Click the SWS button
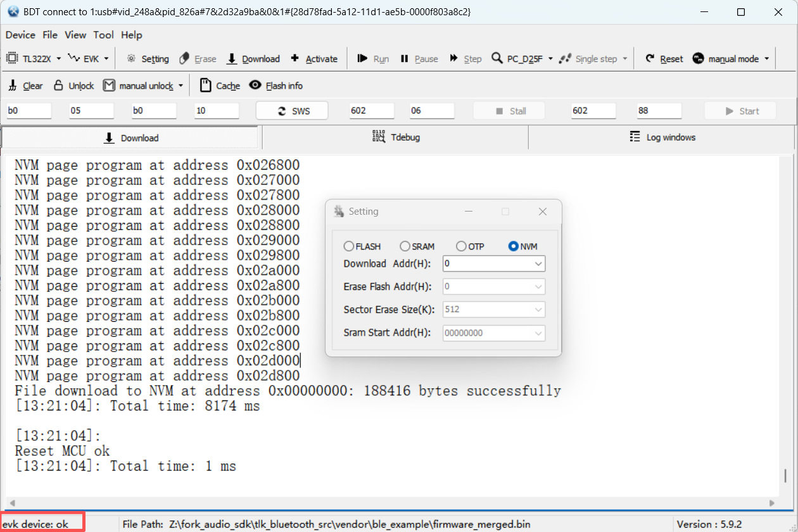 point(292,111)
